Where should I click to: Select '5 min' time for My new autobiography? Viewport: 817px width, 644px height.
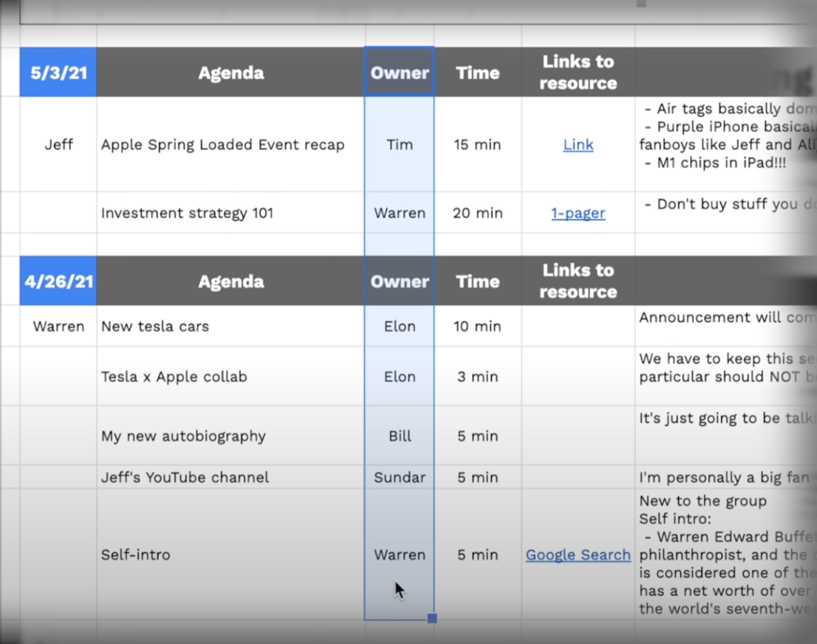(x=478, y=436)
